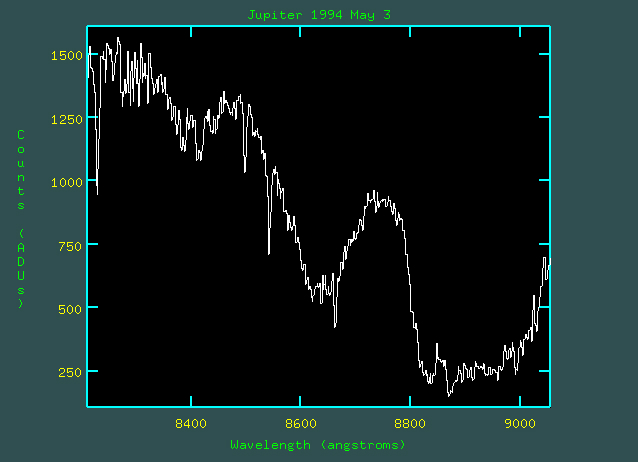Select the 1250 y-axis tick label

[x=67, y=119]
